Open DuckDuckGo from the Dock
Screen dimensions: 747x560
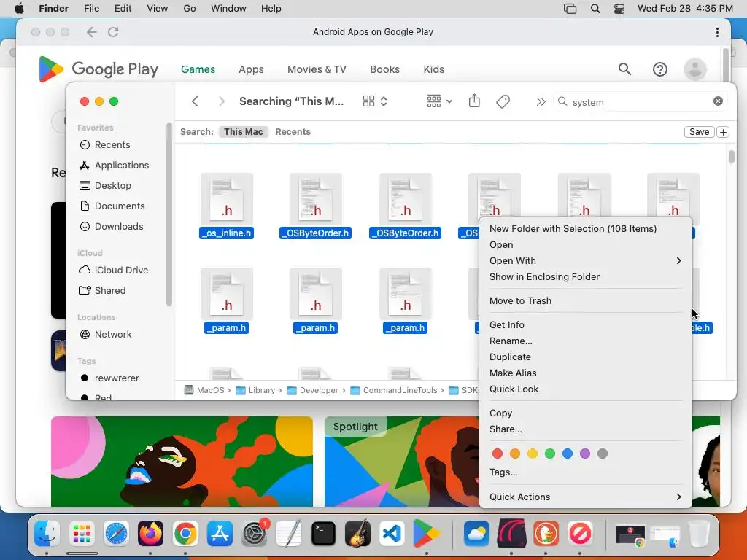click(x=546, y=534)
